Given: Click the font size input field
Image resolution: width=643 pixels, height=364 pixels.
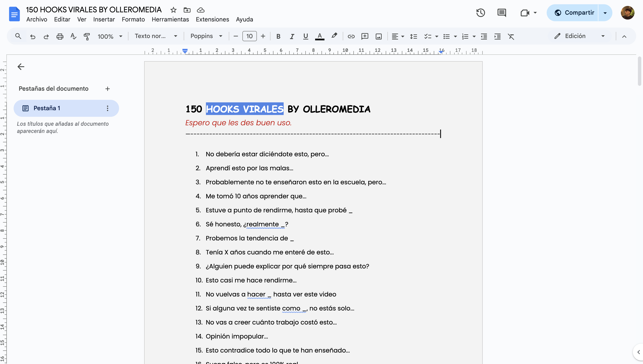Looking at the screenshot, I should tap(249, 36).
